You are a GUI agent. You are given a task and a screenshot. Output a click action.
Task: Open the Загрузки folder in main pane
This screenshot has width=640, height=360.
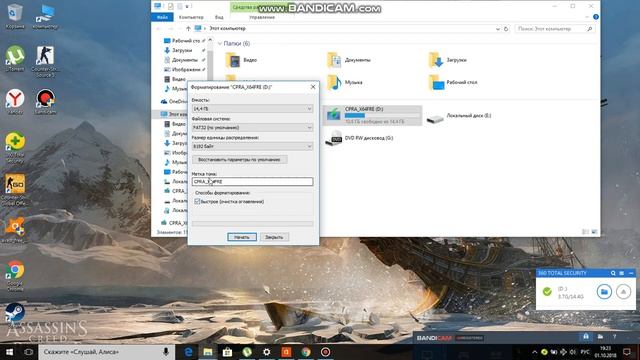coord(447,60)
